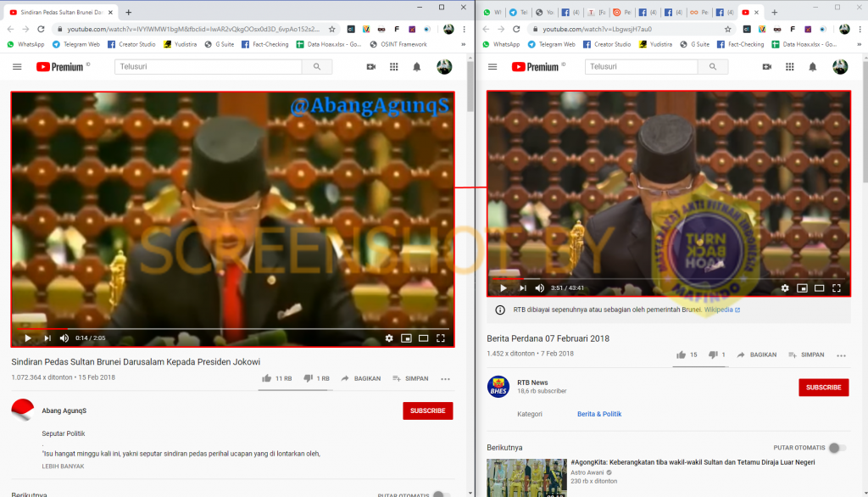Enable theater mode in right window player
Viewport: 868px width, 497px height.
coord(820,288)
